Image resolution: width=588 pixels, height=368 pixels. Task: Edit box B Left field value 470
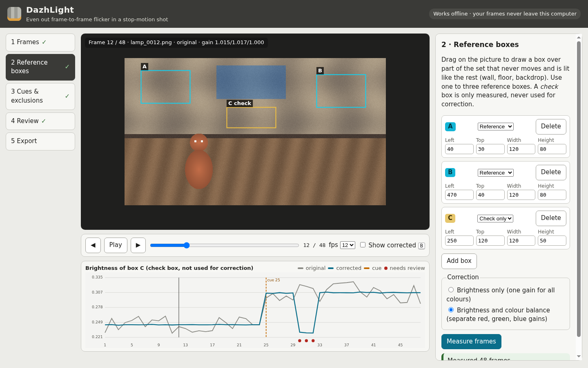[x=459, y=195]
